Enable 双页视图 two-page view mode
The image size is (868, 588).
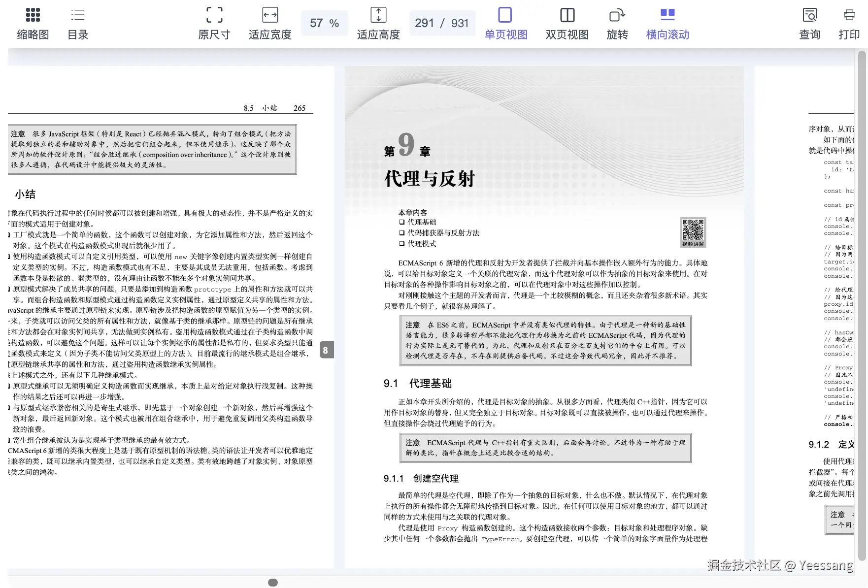(x=566, y=22)
